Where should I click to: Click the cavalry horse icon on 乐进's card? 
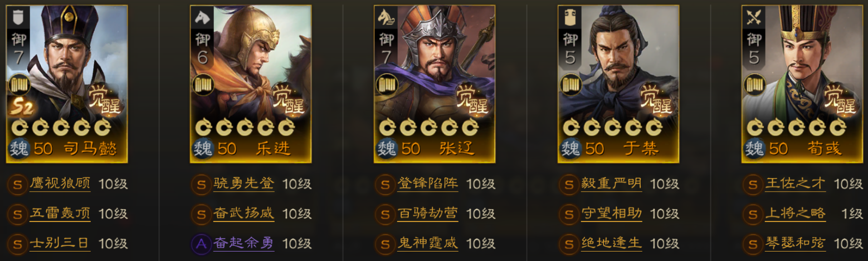(202, 18)
